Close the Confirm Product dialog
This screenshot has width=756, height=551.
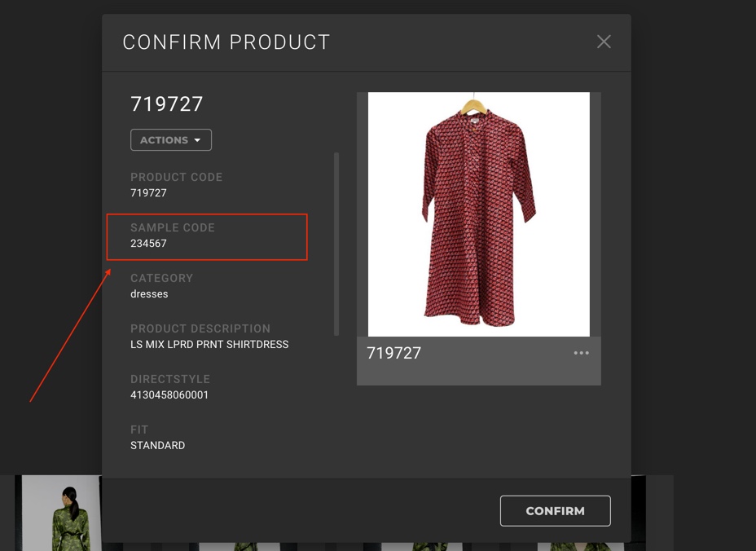pos(604,42)
